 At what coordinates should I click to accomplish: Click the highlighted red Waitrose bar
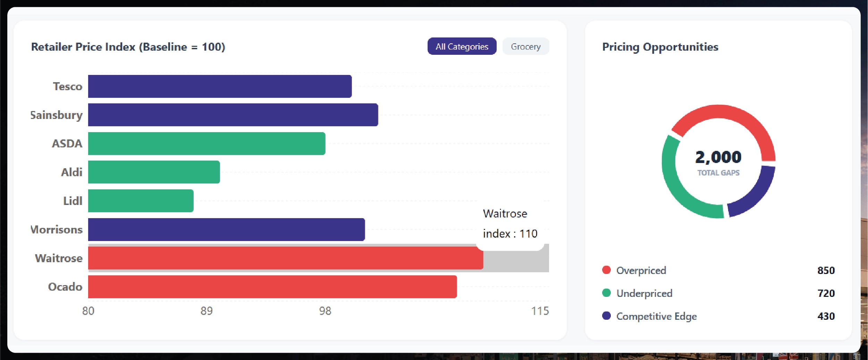tap(285, 258)
